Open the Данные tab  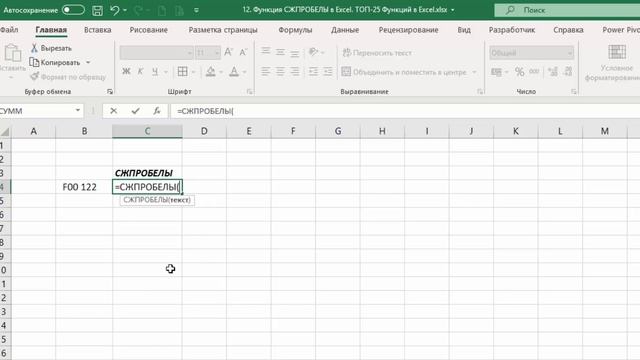345,30
